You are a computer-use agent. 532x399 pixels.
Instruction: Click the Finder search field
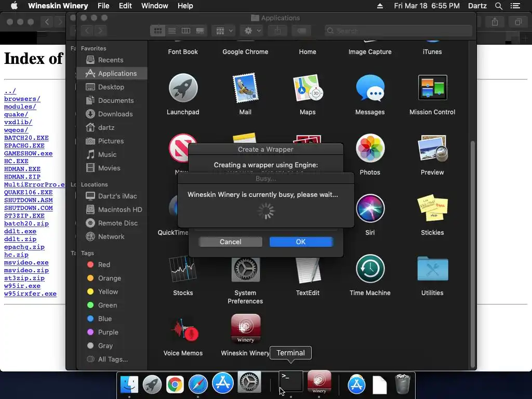click(398, 31)
